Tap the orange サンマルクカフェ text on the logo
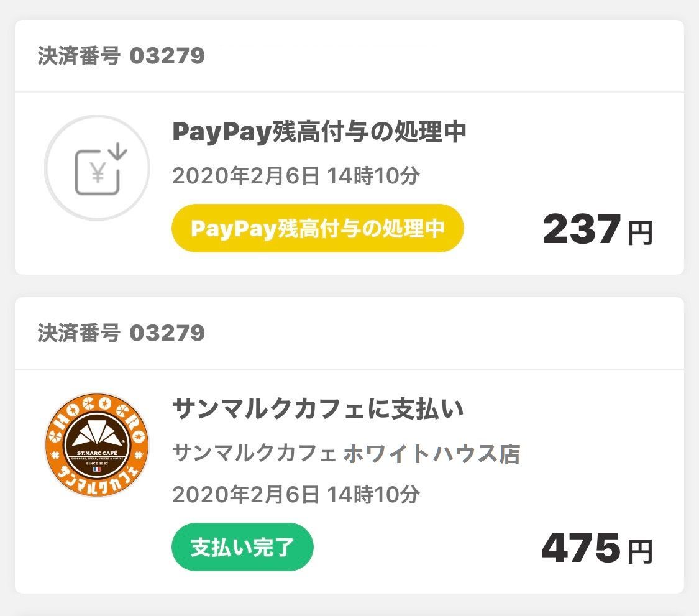 (x=97, y=480)
